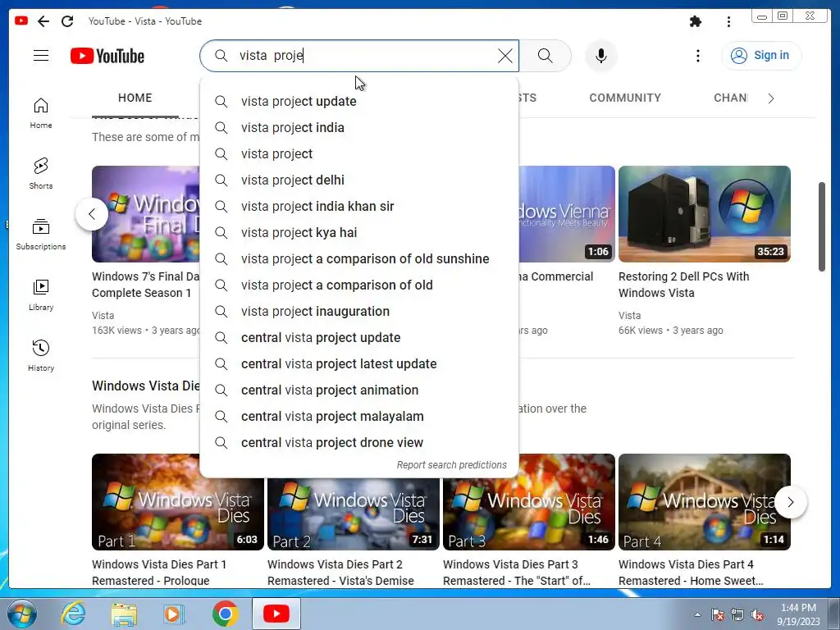Pick 'central vista project latest update'
The image size is (840, 630).
359,363
